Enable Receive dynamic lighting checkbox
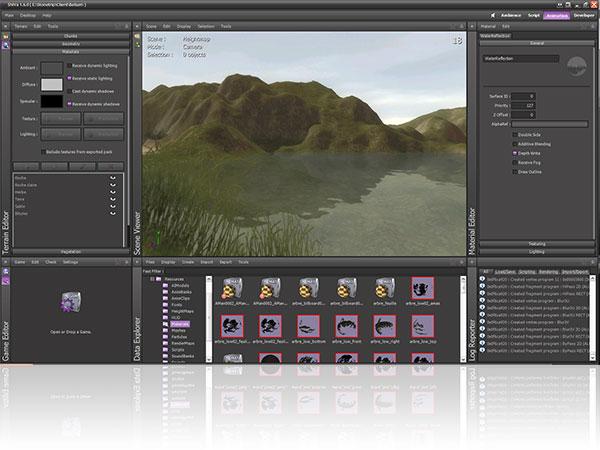 click(x=69, y=66)
